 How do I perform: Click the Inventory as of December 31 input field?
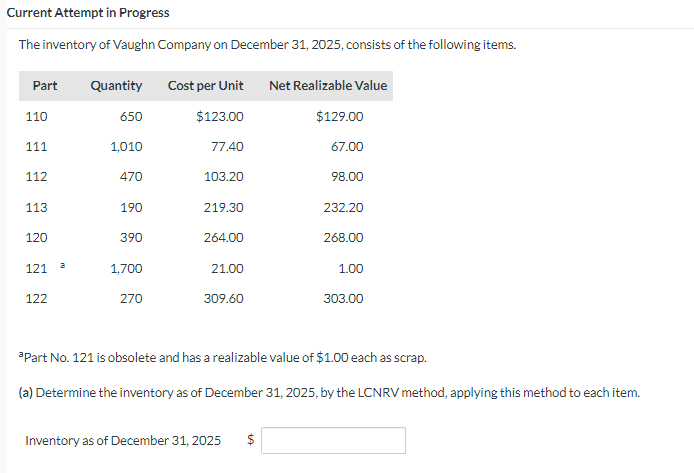333,440
